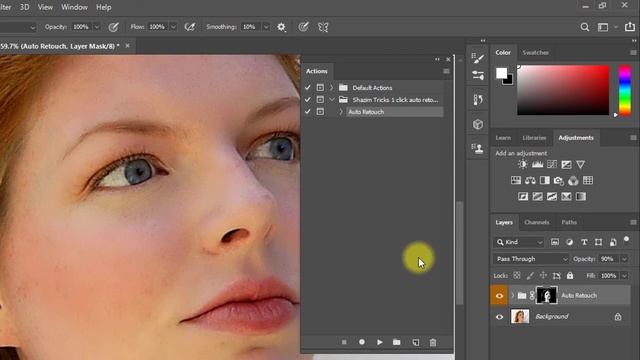The width and height of the screenshot is (640, 360).
Task: Open the Flow value dropdown
Action: [x=173, y=27]
